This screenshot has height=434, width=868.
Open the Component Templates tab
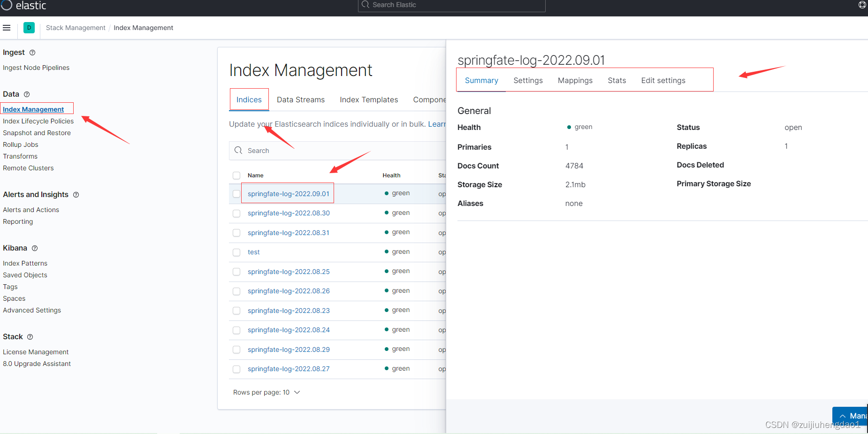(x=429, y=99)
